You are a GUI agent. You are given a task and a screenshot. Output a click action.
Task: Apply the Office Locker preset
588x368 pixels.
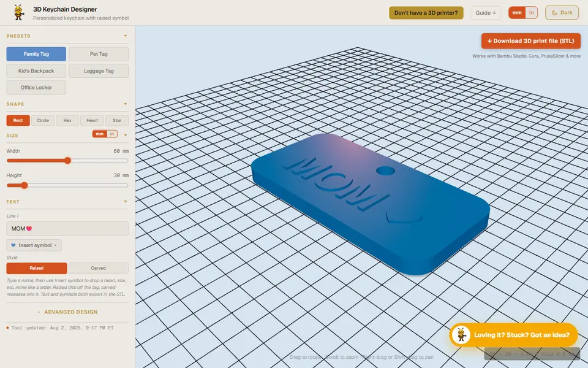coord(36,88)
